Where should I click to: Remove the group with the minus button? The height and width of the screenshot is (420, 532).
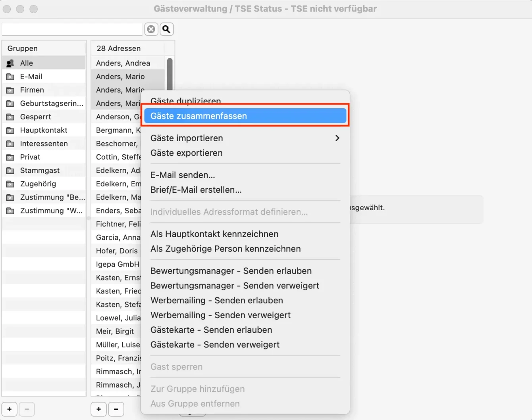(27, 409)
